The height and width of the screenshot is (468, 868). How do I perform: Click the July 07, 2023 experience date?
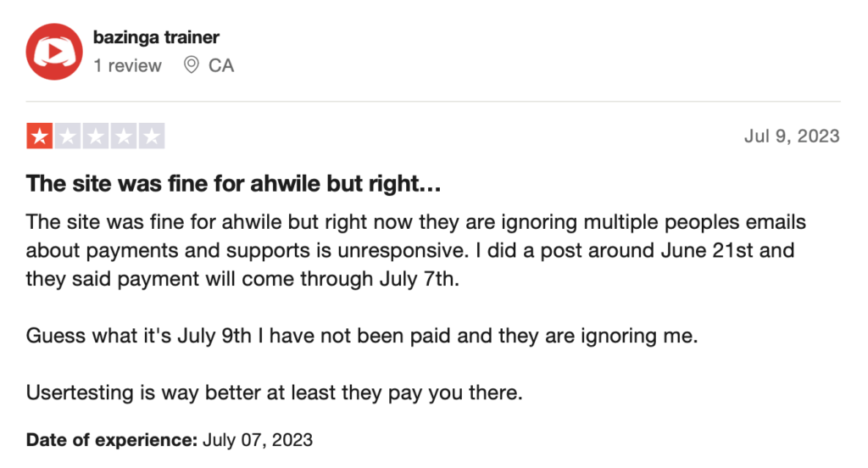click(x=258, y=440)
